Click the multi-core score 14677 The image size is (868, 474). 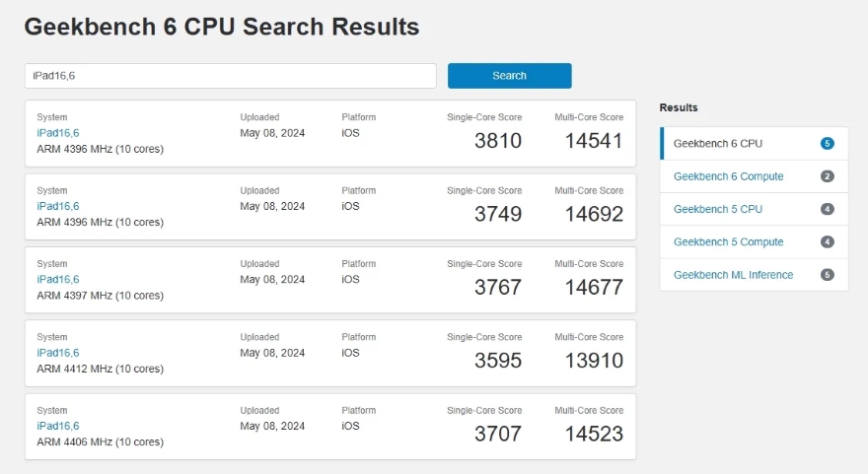[594, 288]
